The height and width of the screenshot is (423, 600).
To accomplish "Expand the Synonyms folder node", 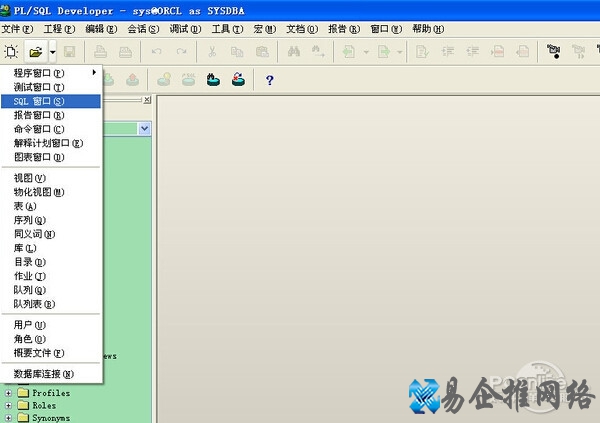I will 8,418.
